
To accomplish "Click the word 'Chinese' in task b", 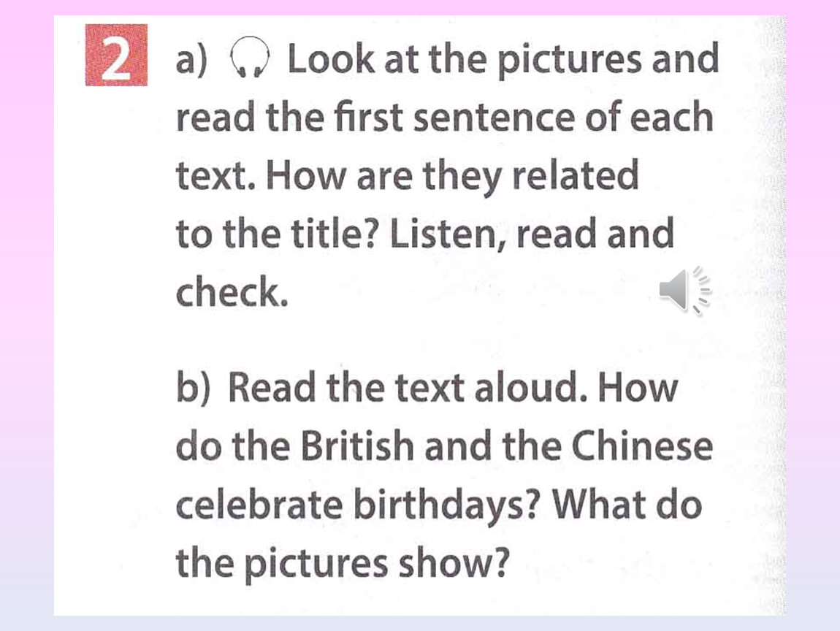I will click(642, 445).
